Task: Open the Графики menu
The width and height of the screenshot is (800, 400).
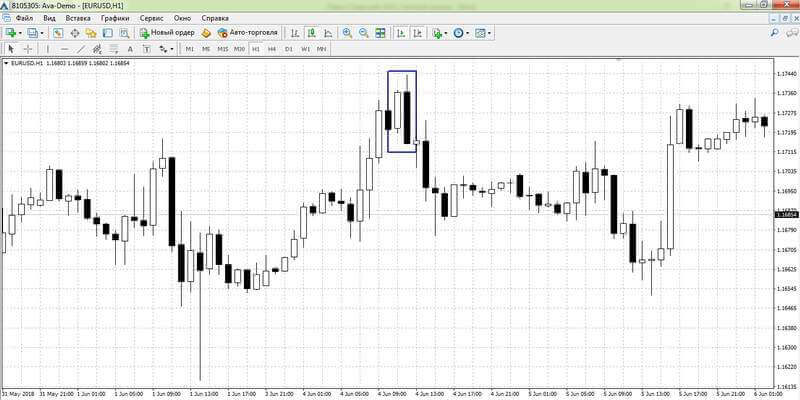Action: click(115, 18)
